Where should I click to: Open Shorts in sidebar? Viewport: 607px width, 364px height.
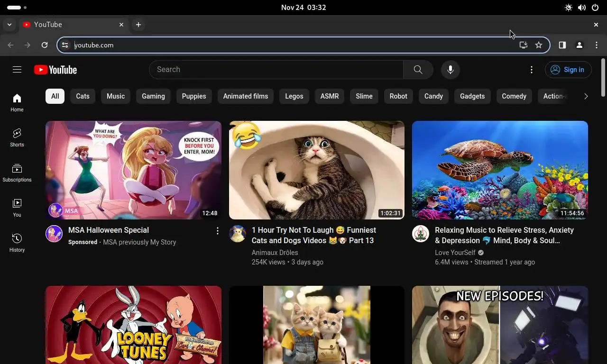[17, 137]
